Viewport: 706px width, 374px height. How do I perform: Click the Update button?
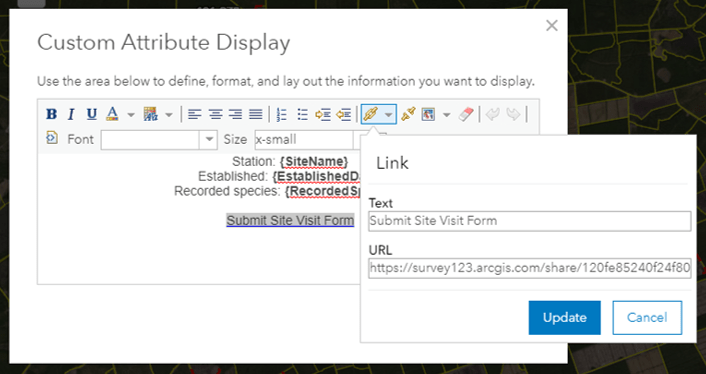point(565,318)
